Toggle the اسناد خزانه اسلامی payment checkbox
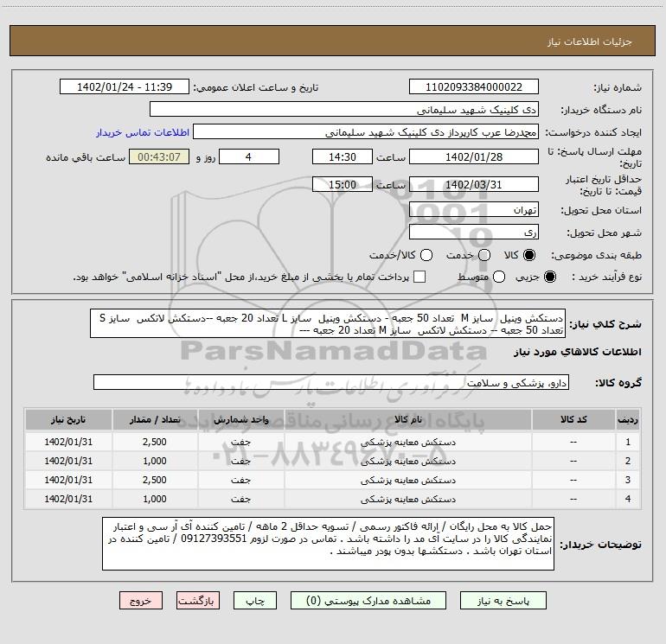 [419, 277]
